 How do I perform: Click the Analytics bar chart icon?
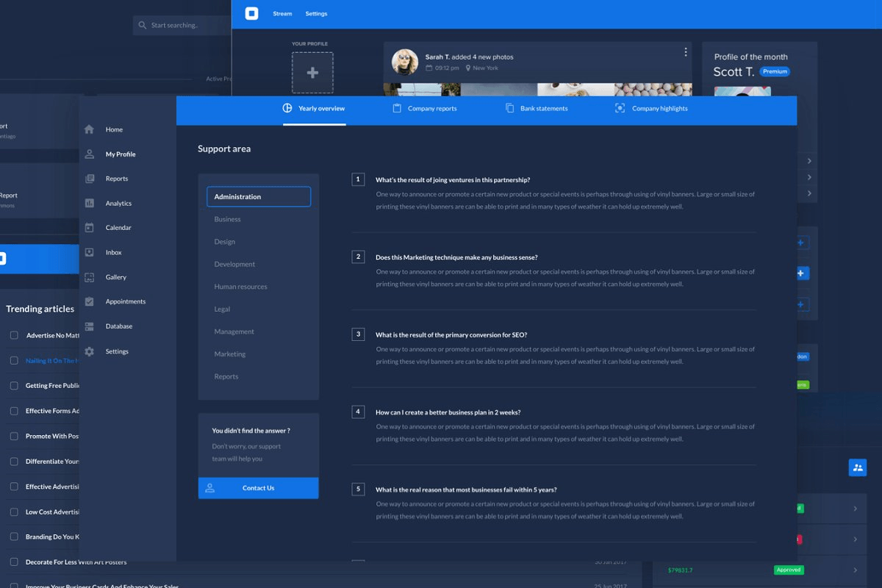[x=89, y=203]
